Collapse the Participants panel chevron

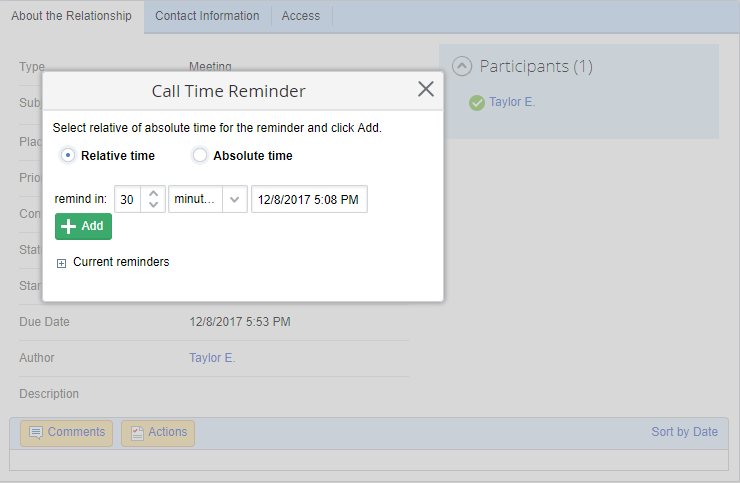pos(462,66)
